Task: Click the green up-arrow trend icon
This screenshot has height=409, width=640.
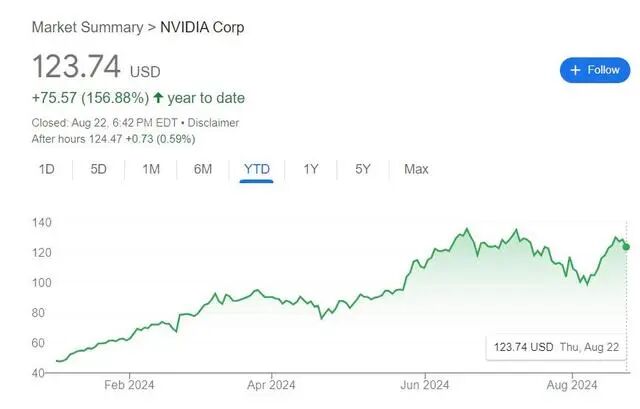Action: pos(158,98)
